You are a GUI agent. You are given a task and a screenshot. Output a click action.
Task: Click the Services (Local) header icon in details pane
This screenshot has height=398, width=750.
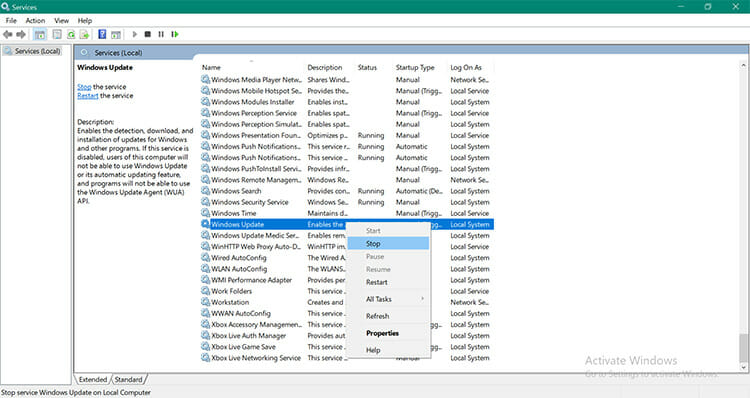click(85, 53)
